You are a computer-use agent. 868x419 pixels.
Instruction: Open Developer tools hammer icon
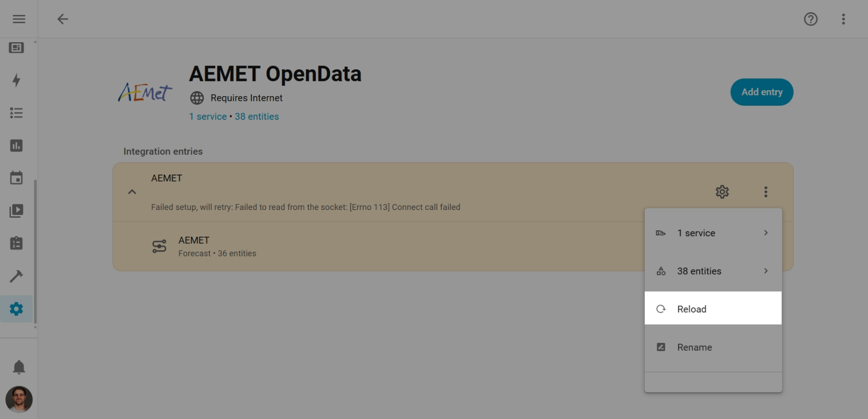17,276
